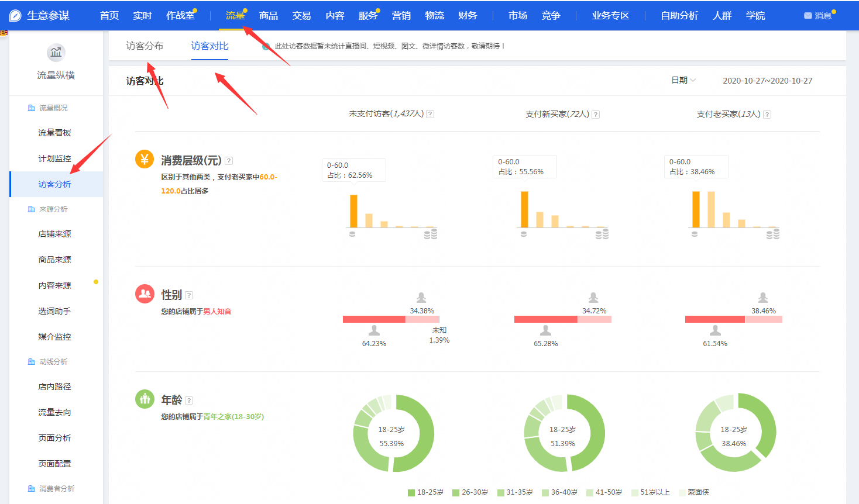Open help icon next to 支付新买家

click(x=596, y=115)
